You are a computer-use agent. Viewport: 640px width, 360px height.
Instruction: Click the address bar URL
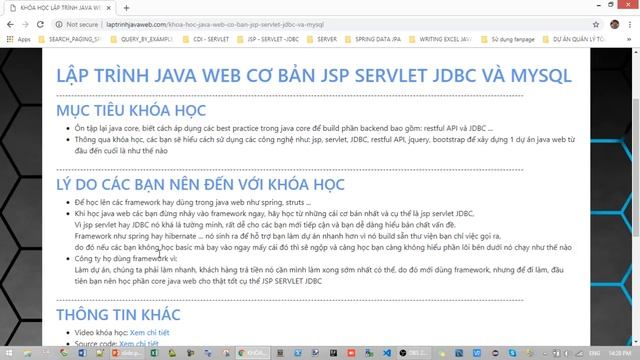[215, 24]
